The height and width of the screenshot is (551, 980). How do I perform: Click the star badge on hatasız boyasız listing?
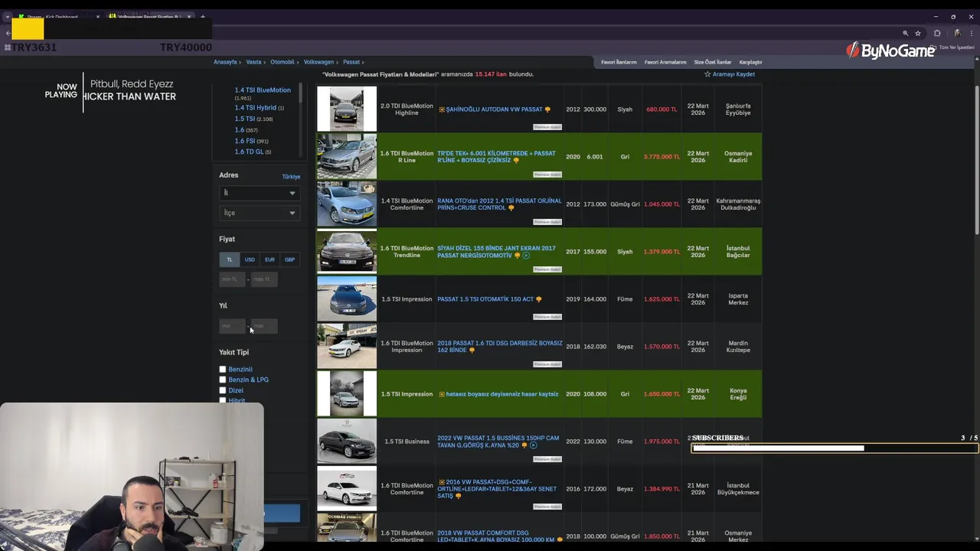coord(442,394)
